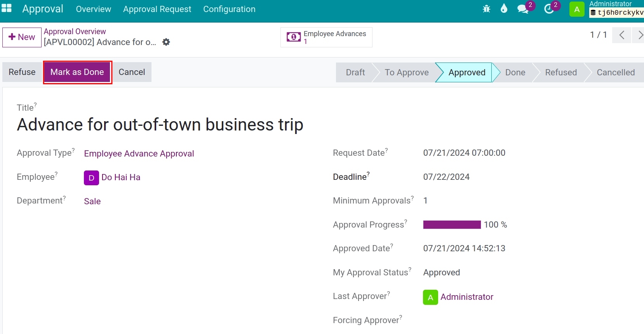Select Done status stage

tap(515, 73)
